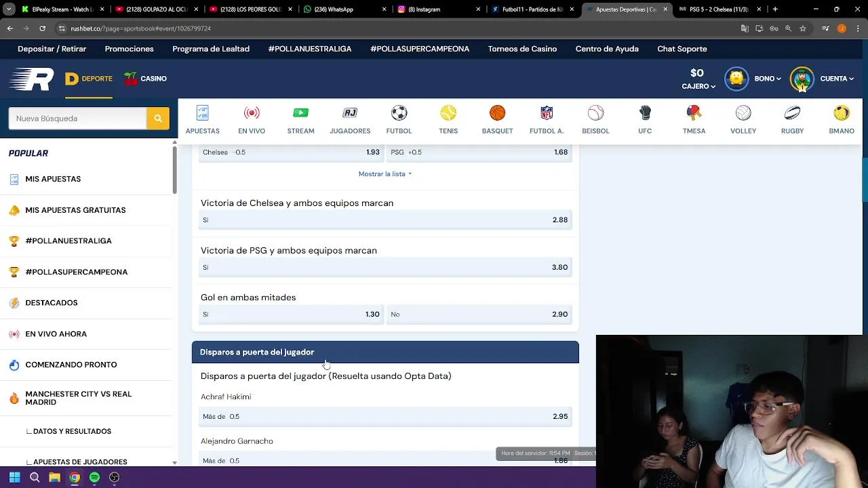Viewport: 868px width, 488px height.
Task: Select the Rugby ball icon
Action: (792, 113)
